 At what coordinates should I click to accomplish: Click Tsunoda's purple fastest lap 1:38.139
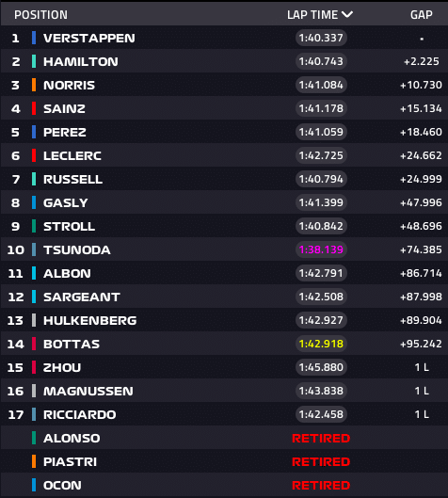click(x=321, y=249)
